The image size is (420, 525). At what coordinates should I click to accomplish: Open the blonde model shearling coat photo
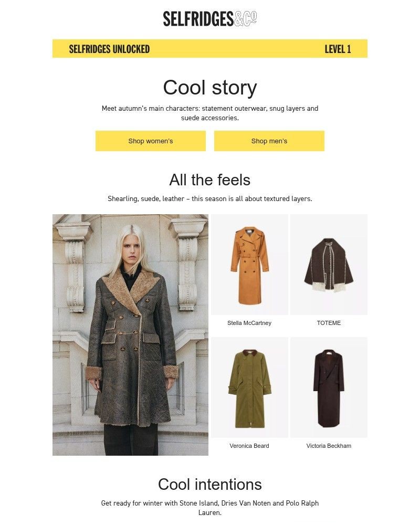(x=130, y=335)
